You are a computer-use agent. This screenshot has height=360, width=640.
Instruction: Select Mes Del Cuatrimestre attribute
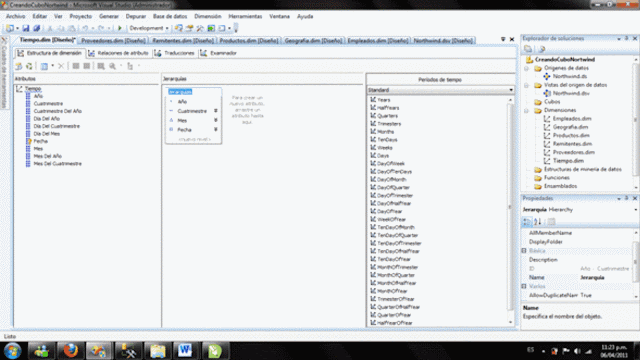[58, 164]
